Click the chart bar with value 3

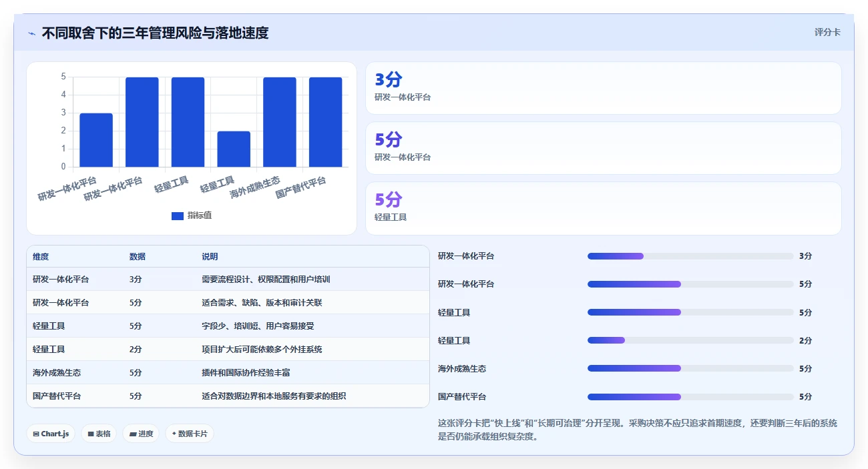pos(96,140)
